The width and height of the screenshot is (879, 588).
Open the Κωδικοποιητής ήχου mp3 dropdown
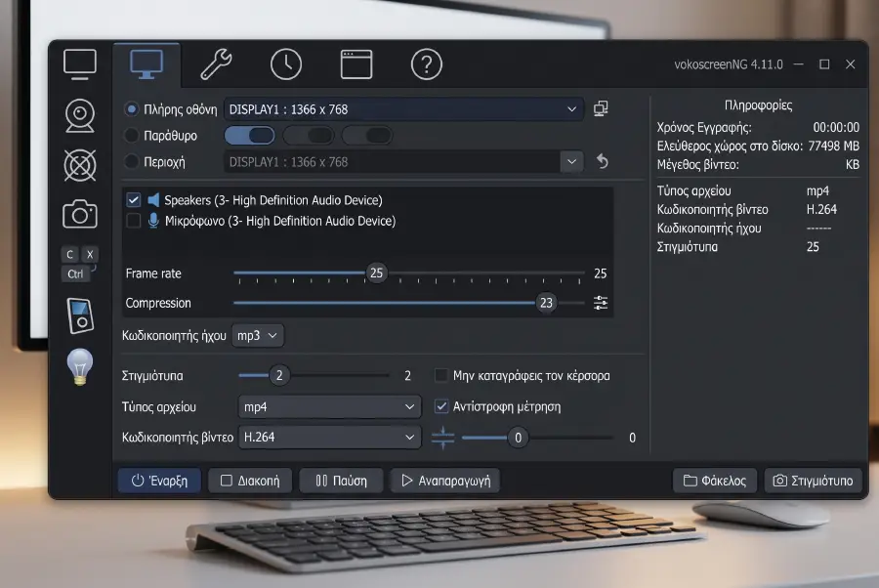point(258,335)
